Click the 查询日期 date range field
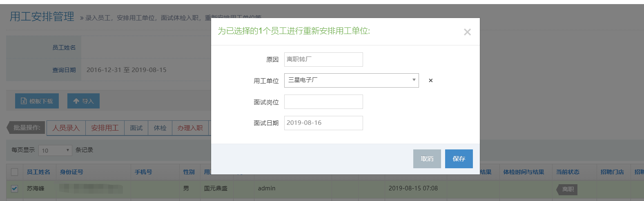 click(127, 70)
